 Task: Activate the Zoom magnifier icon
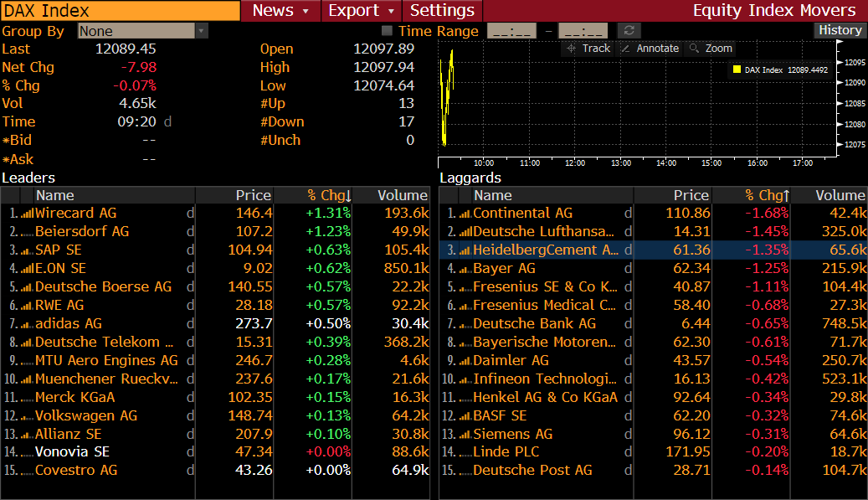(x=694, y=49)
